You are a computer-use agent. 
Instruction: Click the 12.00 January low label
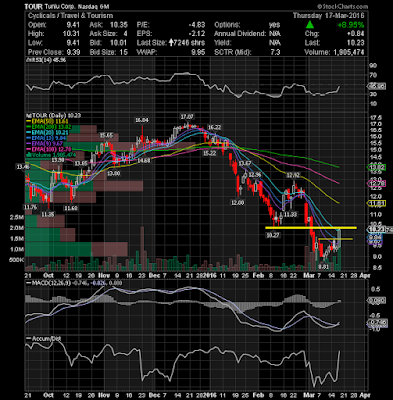click(x=238, y=202)
